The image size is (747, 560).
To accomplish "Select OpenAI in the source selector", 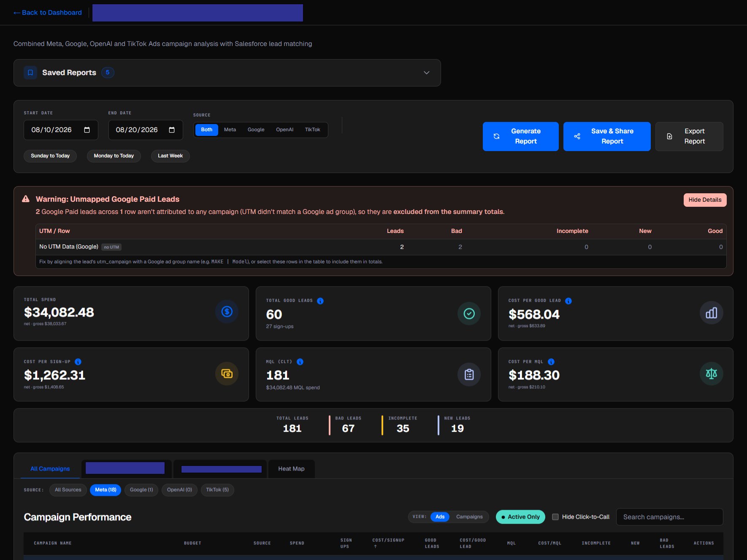I will point(285,130).
